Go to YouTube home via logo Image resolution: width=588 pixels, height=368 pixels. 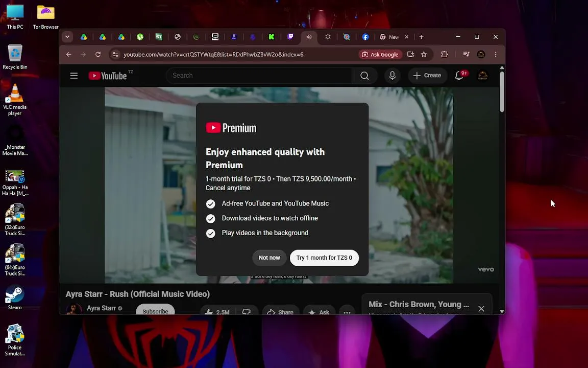pyautogui.click(x=108, y=76)
